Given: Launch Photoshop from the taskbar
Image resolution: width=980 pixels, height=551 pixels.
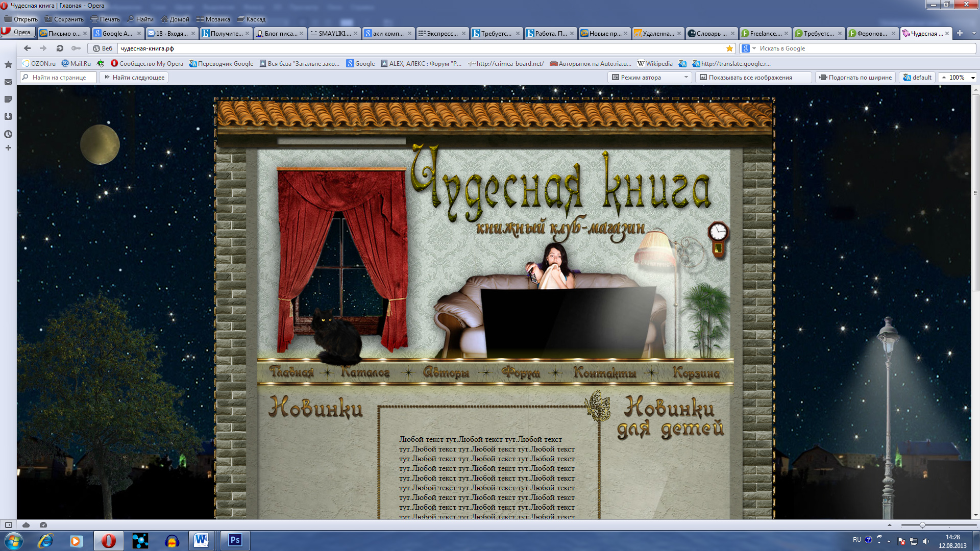Looking at the screenshot, I should pyautogui.click(x=235, y=540).
